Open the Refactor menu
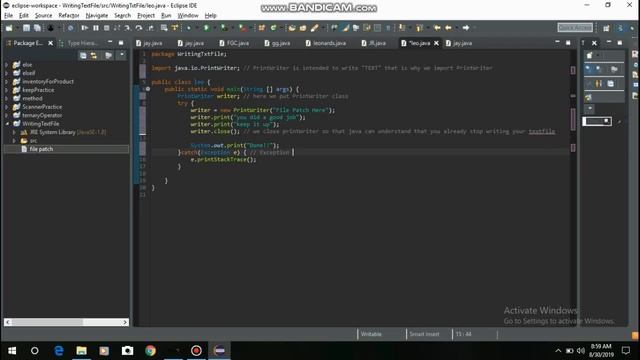The image size is (640, 360). pos(69,16)
